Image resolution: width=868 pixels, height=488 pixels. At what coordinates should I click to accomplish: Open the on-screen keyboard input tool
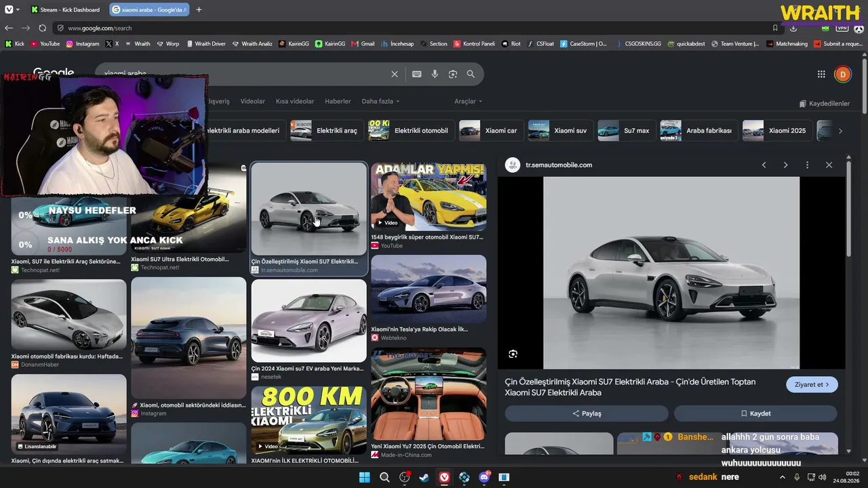pyautogui.click(x=416, y=74)
